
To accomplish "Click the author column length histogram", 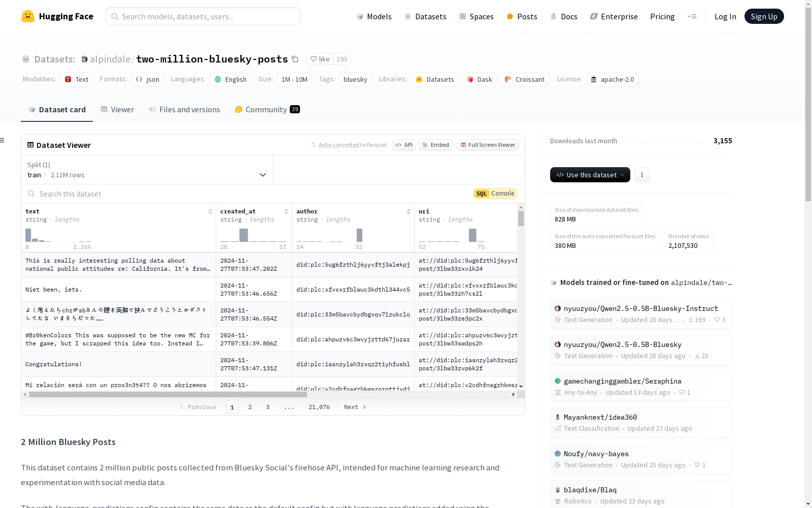I will (x=329, y=235).
